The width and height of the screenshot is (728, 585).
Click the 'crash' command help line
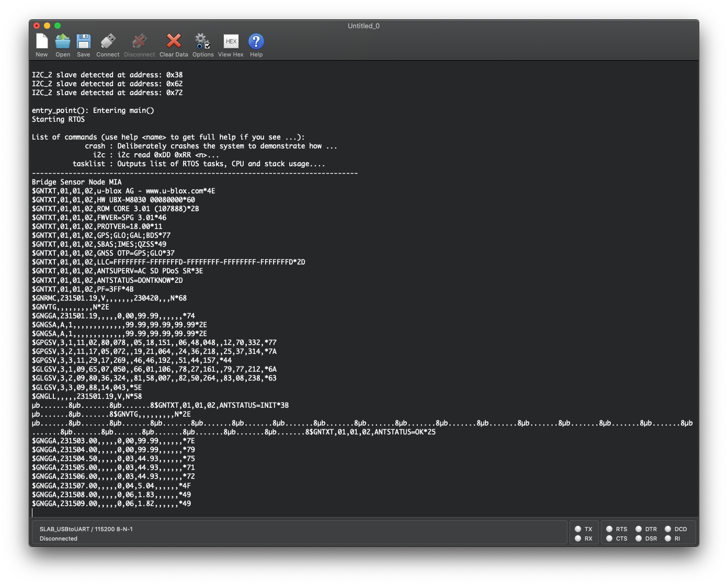(x=211, y=146)
